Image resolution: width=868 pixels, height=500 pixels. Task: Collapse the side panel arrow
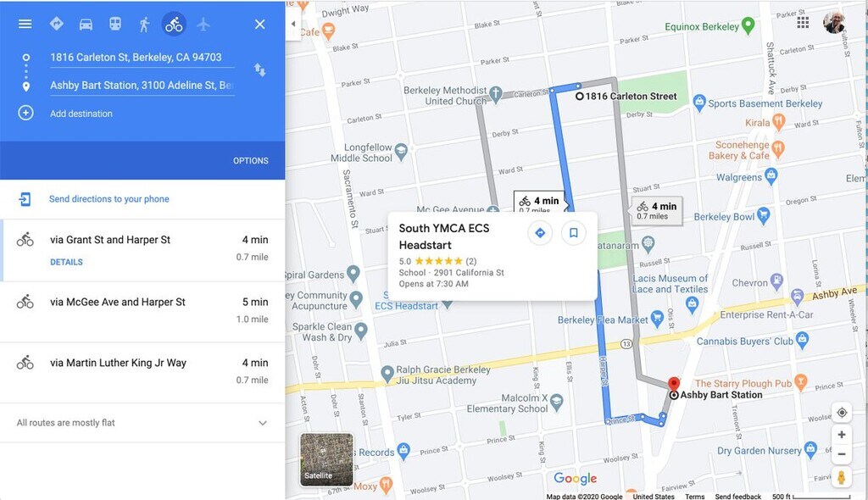point(292,24)
